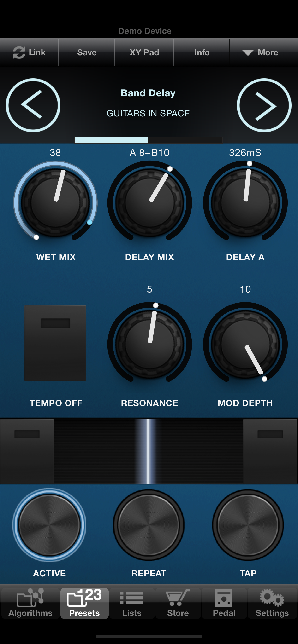Open the Algorithms tab icon
The height and width of the screenshot is (644, 298).
point(30,598)
